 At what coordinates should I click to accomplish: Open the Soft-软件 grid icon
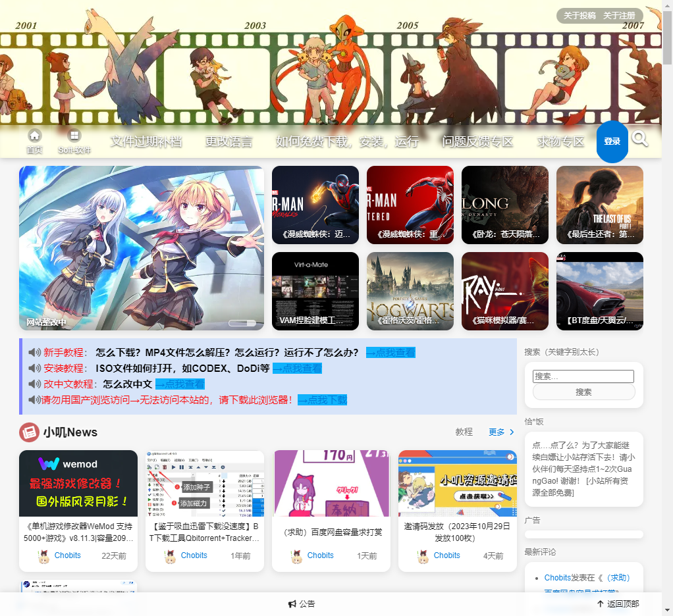point(74,136)
